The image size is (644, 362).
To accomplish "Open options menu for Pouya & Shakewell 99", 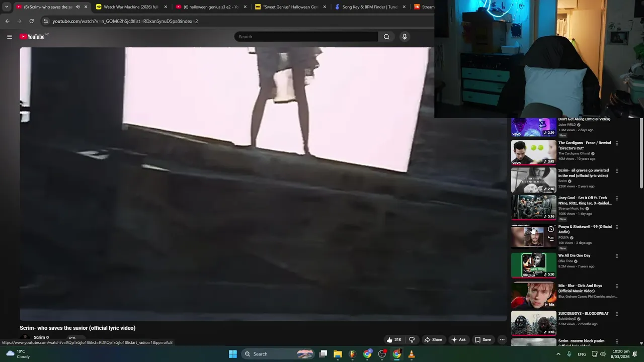I will (x=617, y=227).
